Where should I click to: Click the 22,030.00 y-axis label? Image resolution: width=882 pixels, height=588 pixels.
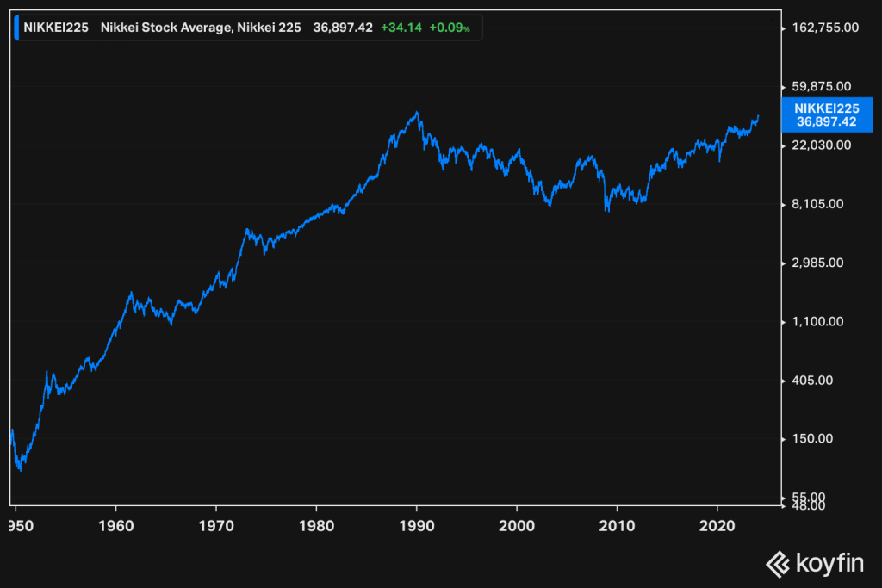point(821,145)
